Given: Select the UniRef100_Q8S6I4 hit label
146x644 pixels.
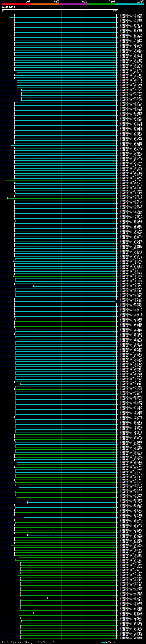Looking at the screenshot, I should click(131, 80).
